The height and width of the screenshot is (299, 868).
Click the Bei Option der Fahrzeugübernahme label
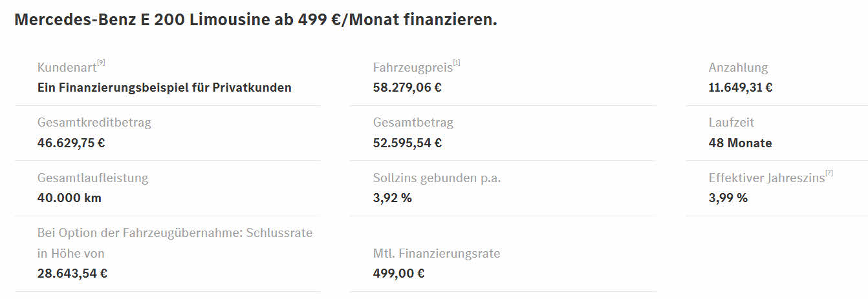click(175, 232)
